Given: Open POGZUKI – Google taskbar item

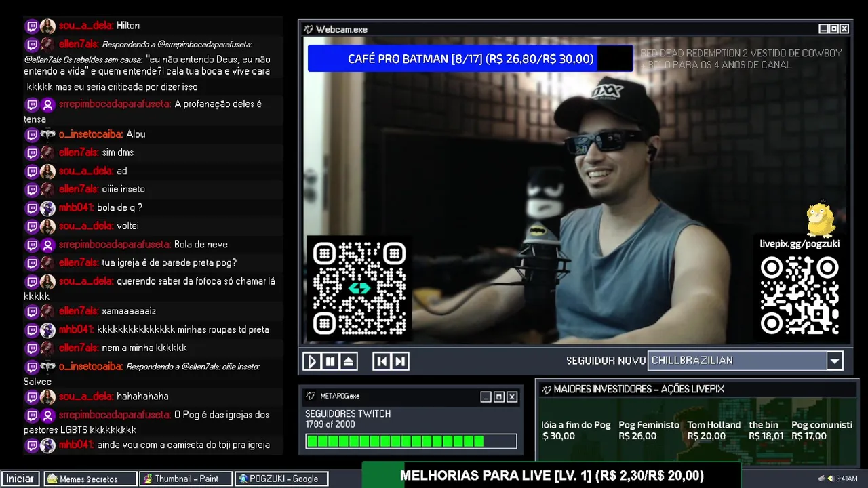Looking at the screenshot, I should pos(282,479).
